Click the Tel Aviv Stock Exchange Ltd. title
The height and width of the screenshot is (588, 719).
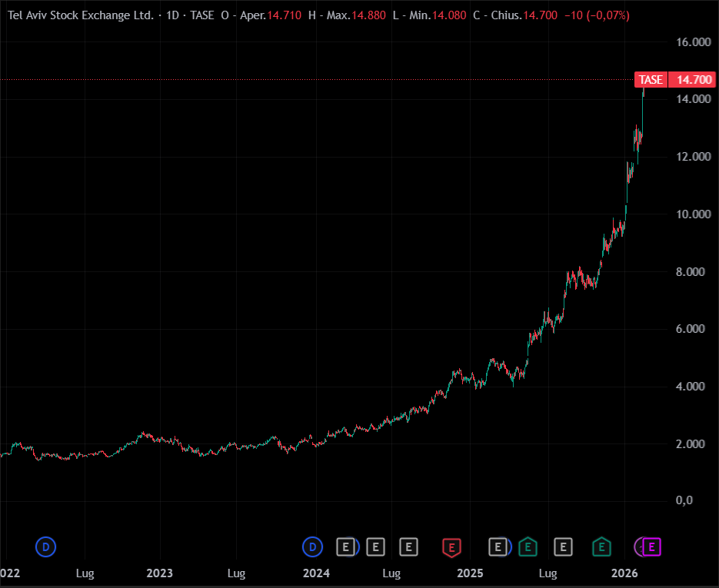[80, 15]
